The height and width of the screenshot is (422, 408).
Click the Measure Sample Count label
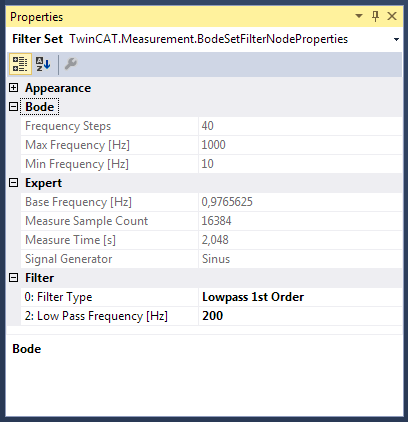[x=87, y=221]
